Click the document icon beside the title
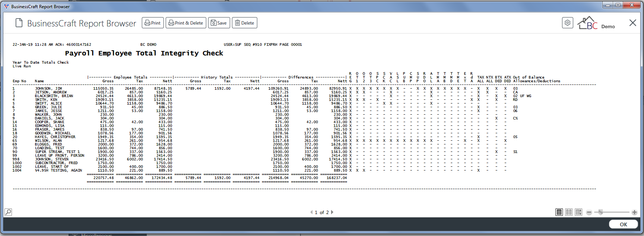This screenshot has height=236, width=644. [19, 23]
